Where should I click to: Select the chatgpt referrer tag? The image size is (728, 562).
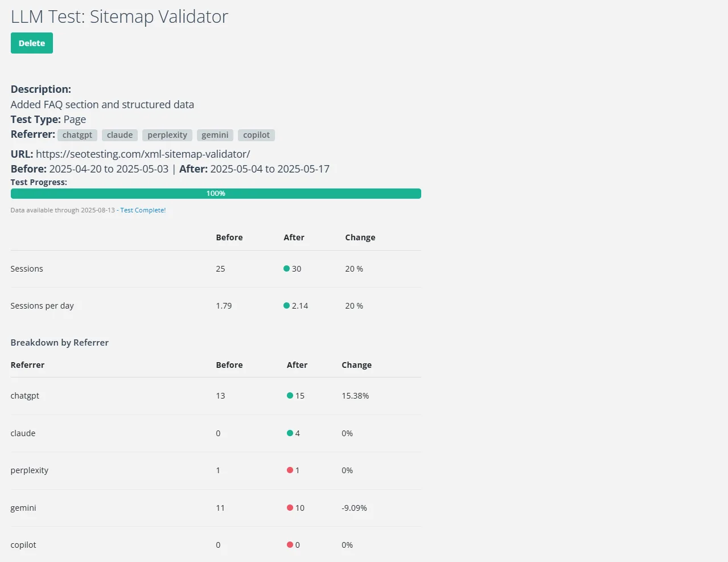click(77, 135)
